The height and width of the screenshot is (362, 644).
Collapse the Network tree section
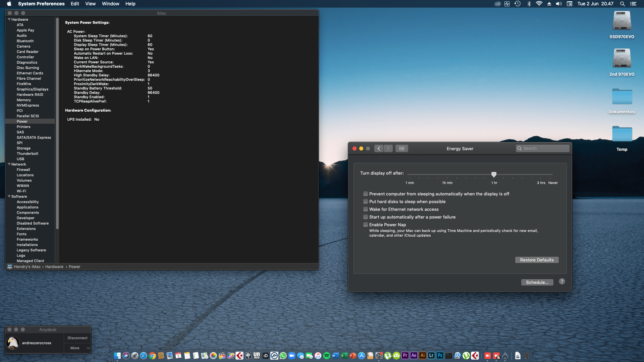[x=9, y=164]
